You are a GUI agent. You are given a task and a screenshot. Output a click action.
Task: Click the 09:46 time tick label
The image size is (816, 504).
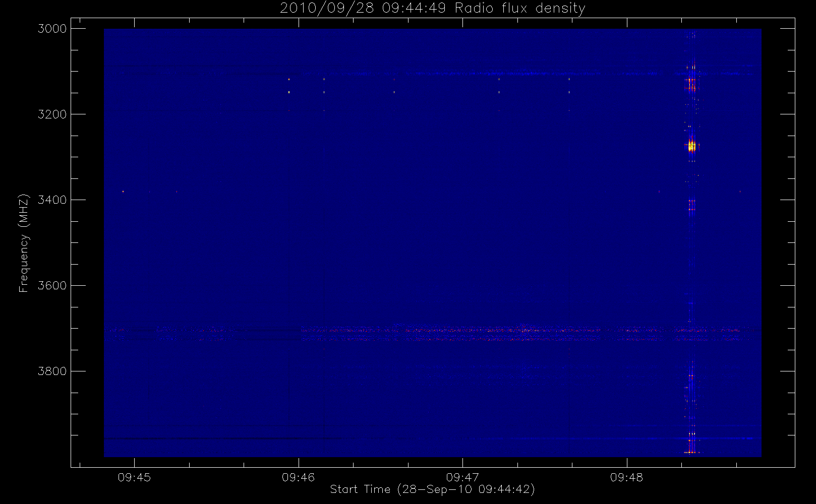coord(299,477)
